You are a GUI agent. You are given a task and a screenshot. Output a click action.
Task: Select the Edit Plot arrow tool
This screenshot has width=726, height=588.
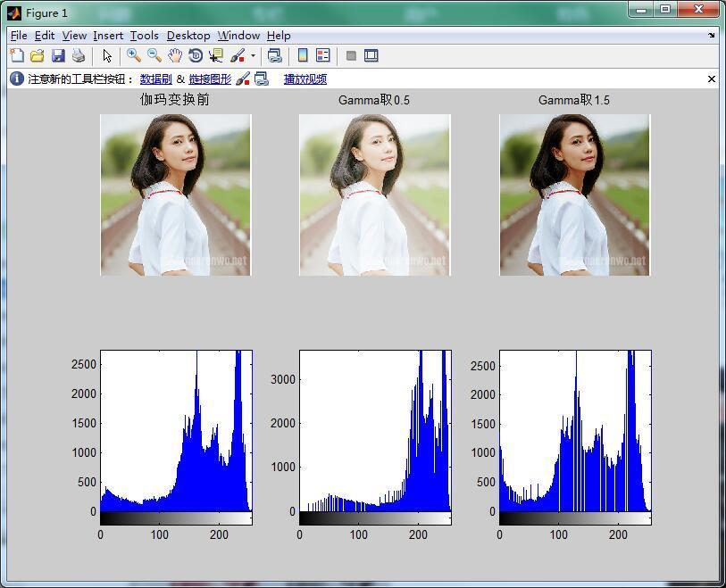click(107, 56)
